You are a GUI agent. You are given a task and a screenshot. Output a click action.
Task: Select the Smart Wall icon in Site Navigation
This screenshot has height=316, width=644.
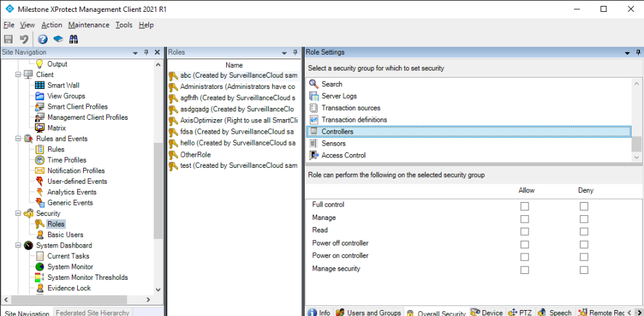coord(40,86)
